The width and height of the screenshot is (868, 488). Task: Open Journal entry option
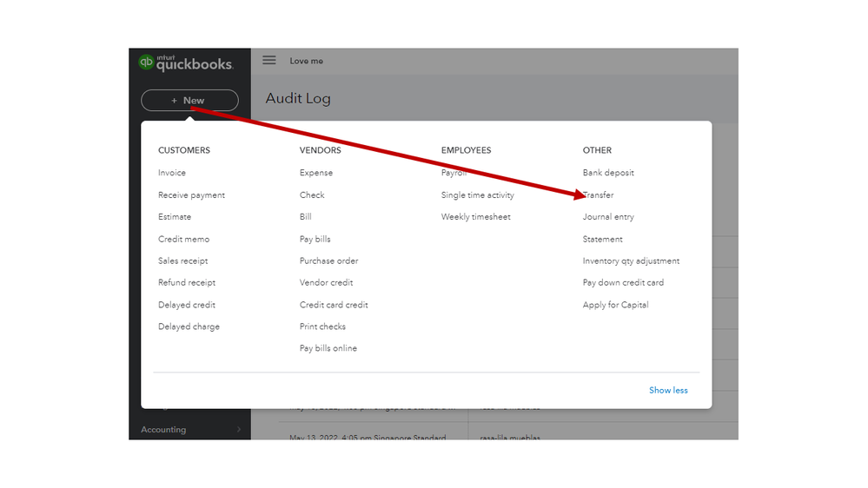(x=608, y=217)
